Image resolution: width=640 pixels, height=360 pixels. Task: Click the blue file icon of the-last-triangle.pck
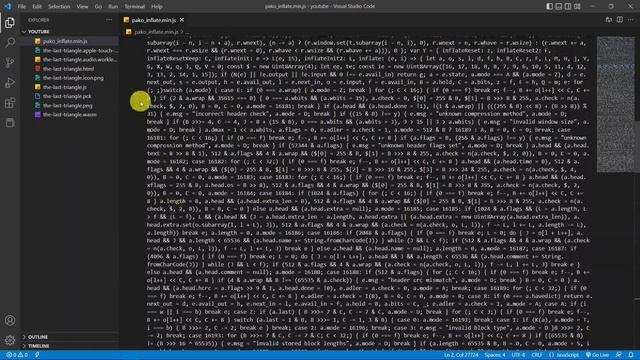(x=38, y=96)
